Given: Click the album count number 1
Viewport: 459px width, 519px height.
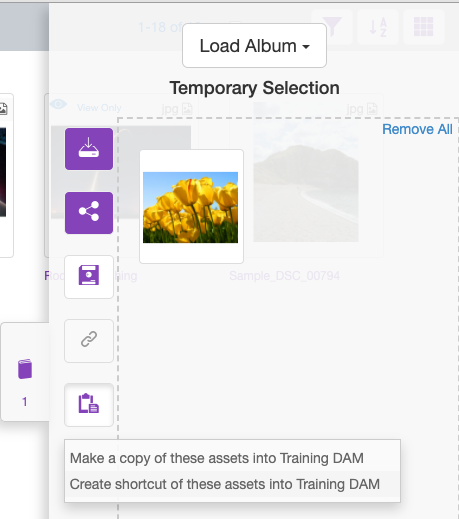Looking at the screenshot, I should (24, 402).
